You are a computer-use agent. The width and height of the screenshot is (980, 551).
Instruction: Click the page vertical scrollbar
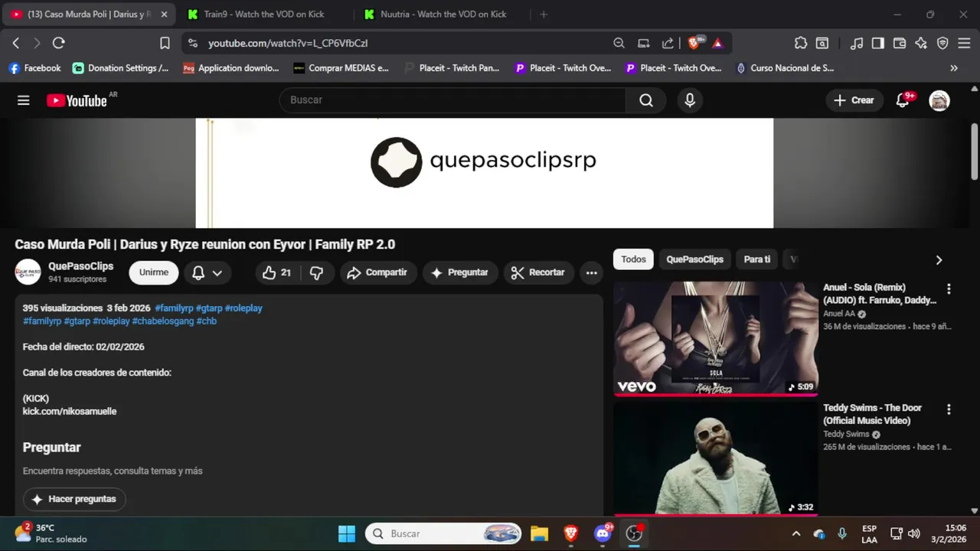[975, 152]
